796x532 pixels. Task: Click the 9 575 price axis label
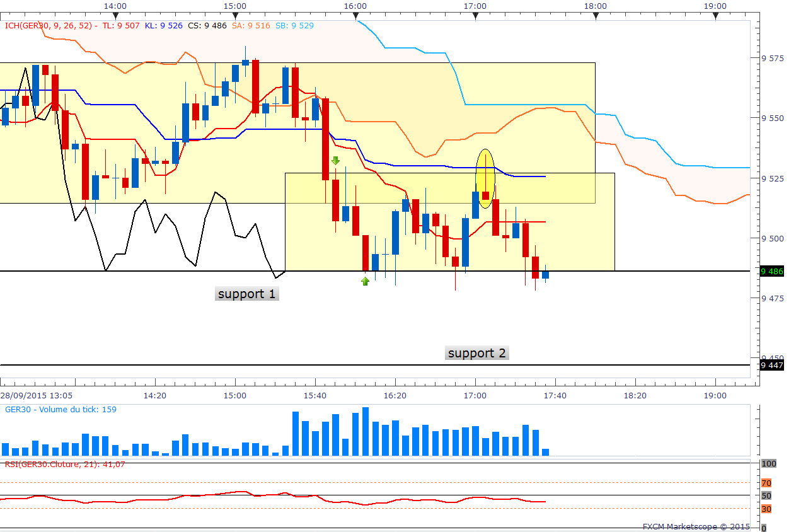pyautogui.click(x=772, y=58)
